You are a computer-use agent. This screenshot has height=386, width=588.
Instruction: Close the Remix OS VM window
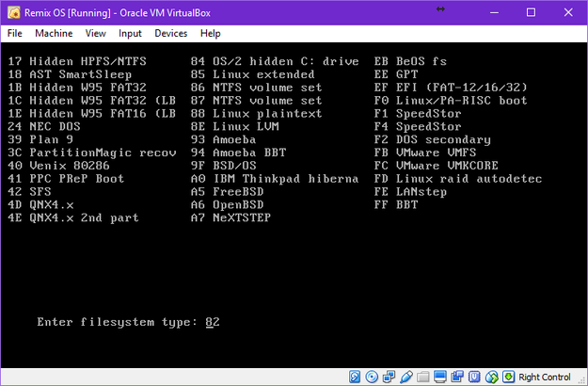(568, 13)
